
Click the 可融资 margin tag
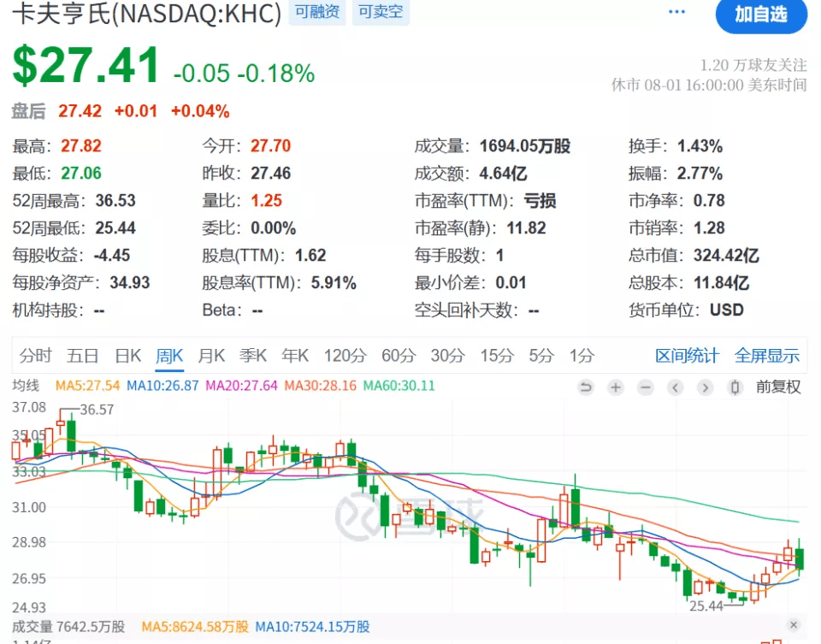point(317,13)
